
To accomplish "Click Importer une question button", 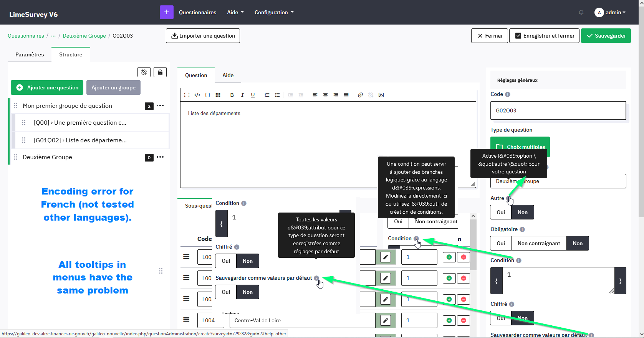I will 203,36.
